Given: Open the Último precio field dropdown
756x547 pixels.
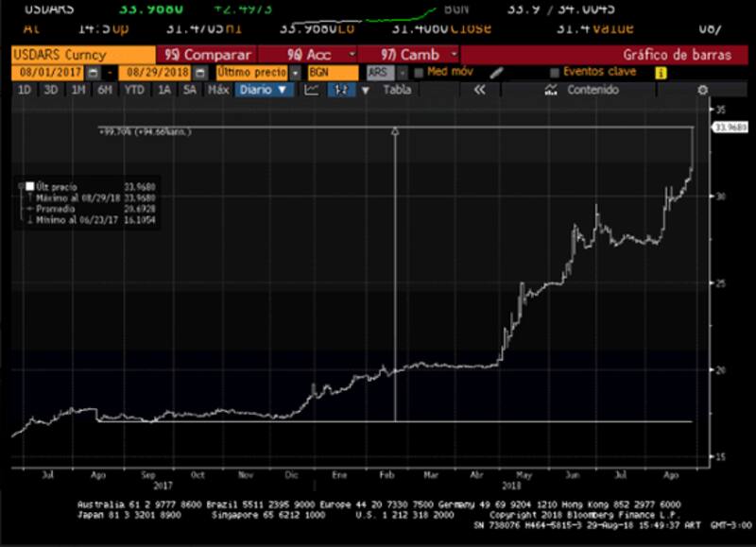Looking at the screenshot, I should tap(295, 73).
